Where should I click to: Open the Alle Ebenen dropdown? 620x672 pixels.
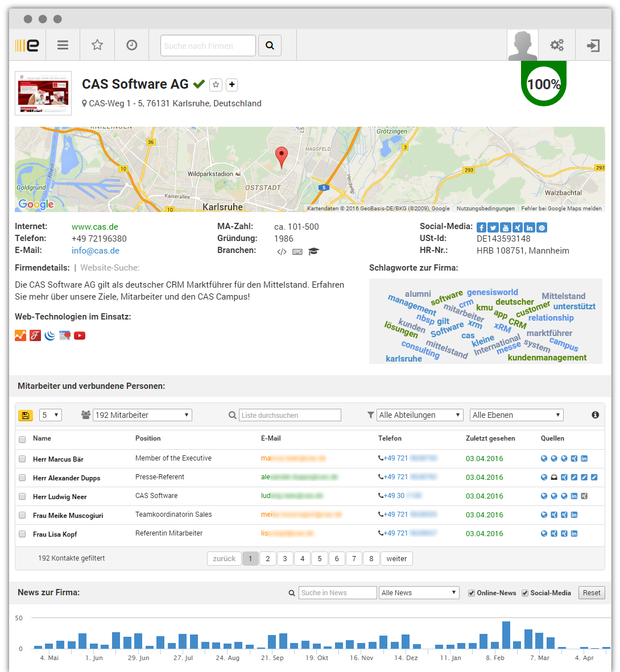pos(516,415)
